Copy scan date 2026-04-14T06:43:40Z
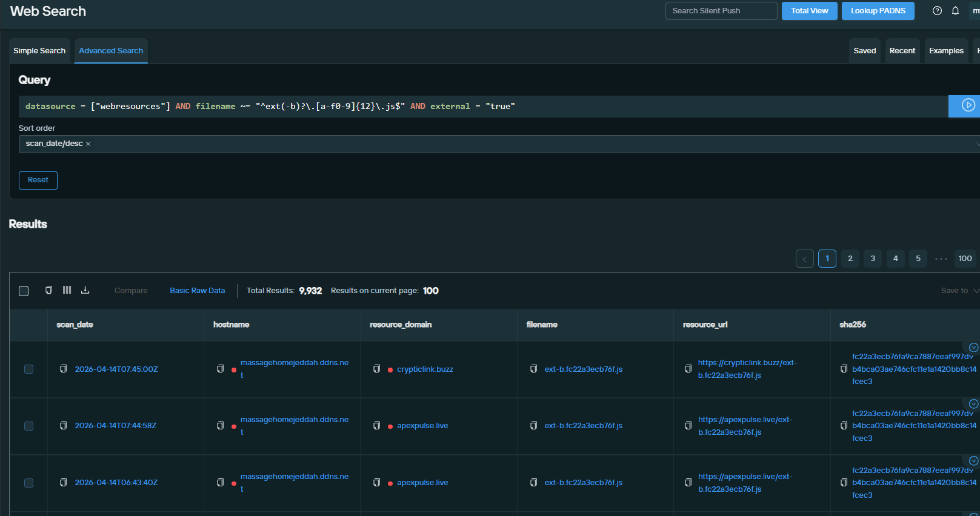The image size is (980, 516). [63, 483]
